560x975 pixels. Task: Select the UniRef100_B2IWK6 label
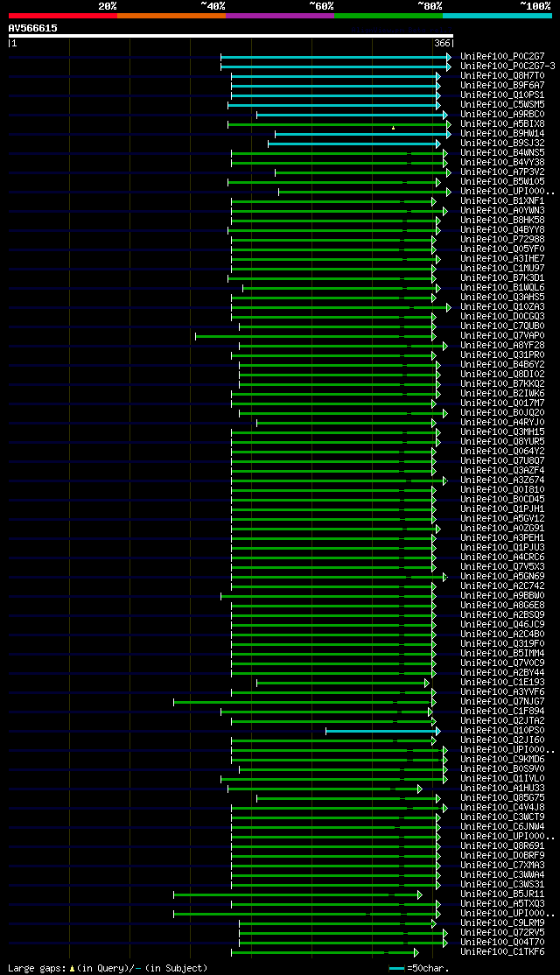[x=503, y=394]
